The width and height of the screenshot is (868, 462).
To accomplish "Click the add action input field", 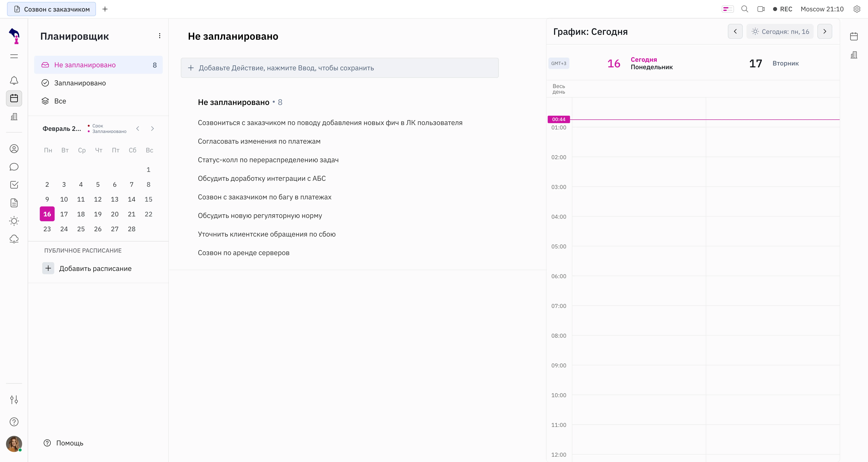I will click(x=340, y=68).
